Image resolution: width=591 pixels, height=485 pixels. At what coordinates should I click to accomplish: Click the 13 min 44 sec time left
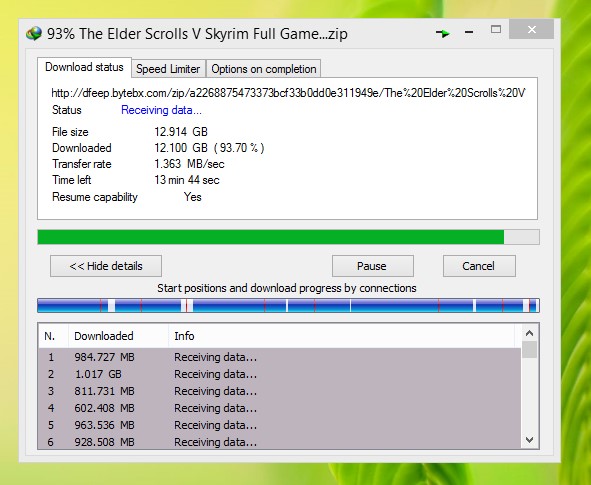coord(187,180)
